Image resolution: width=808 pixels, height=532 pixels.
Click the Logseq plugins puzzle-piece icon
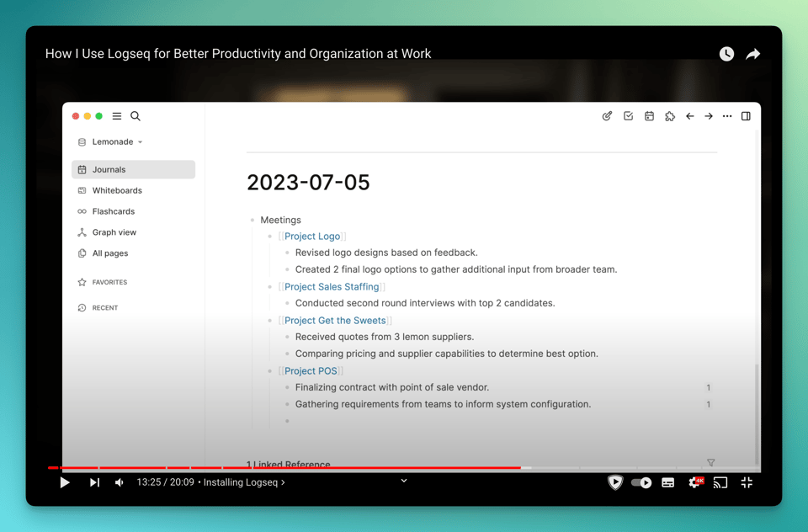click(670, 116)
